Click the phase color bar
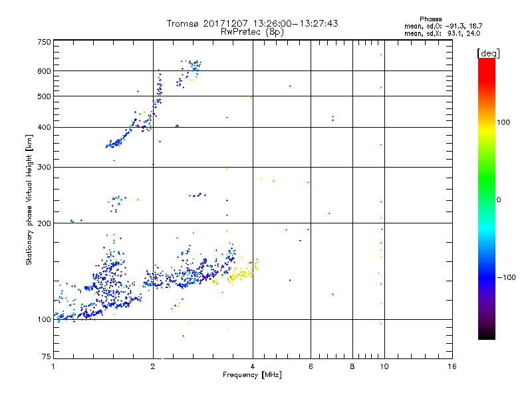This screenshot has width=532, height=399. point(487,198)
